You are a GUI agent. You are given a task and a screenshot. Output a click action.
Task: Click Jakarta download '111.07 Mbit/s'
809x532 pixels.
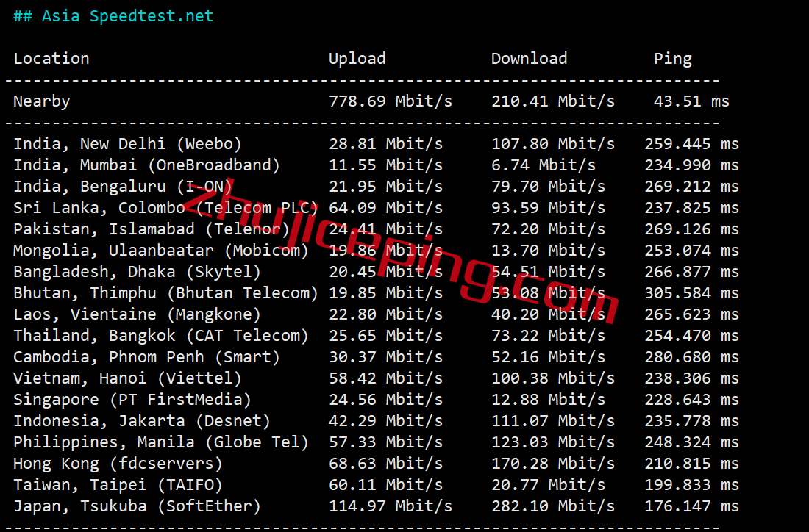click(553, 420)
